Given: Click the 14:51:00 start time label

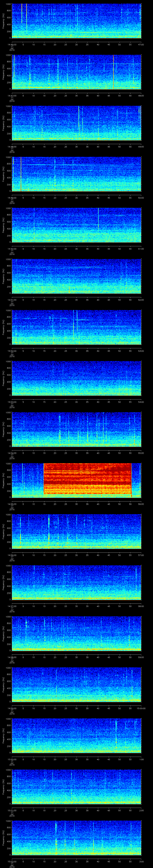Looking at the screenshot, I should (12, 300).
